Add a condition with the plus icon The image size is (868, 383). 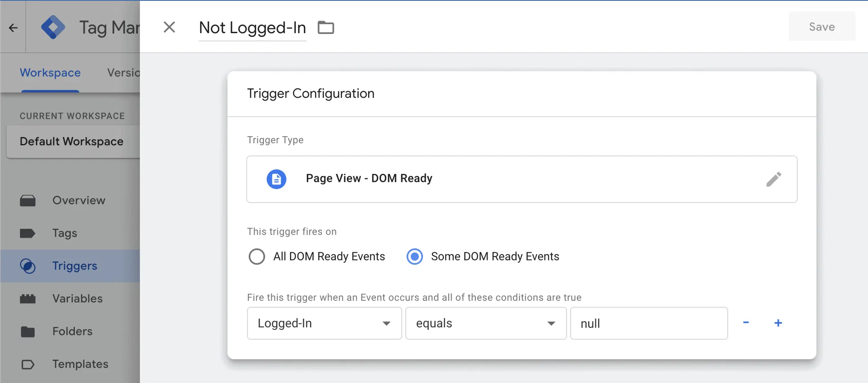tap(778, 323)
